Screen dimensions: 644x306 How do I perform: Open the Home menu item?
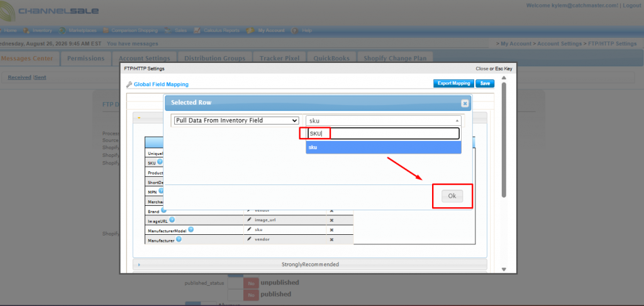point(10,30)
